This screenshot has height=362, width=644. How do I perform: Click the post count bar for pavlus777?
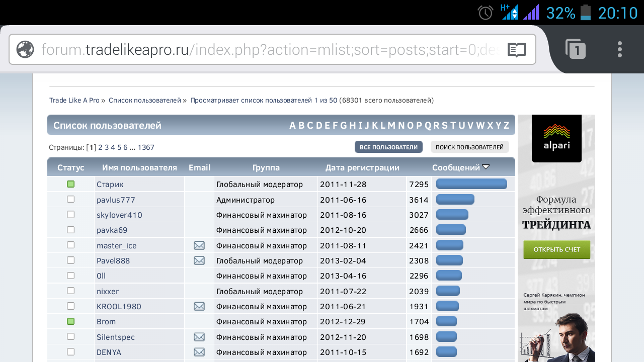[455, 199]
